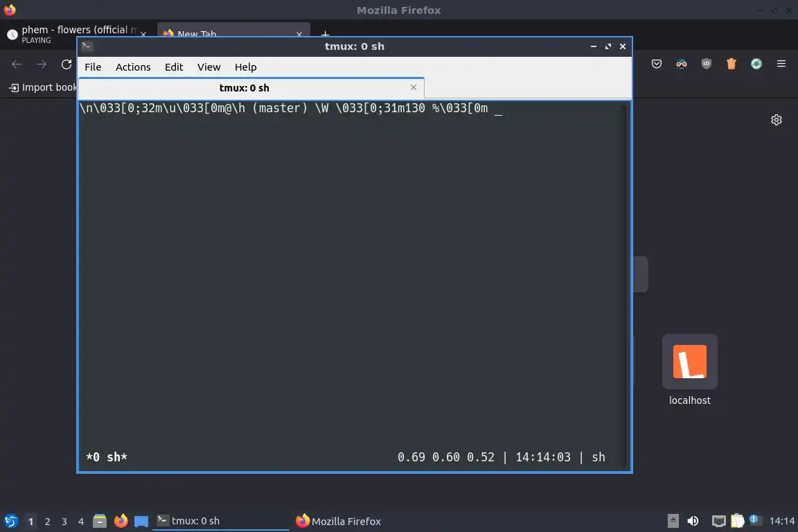Open the green circular extension icon
798x532 pixels.
pyautogui.click(x=756, y=64)
